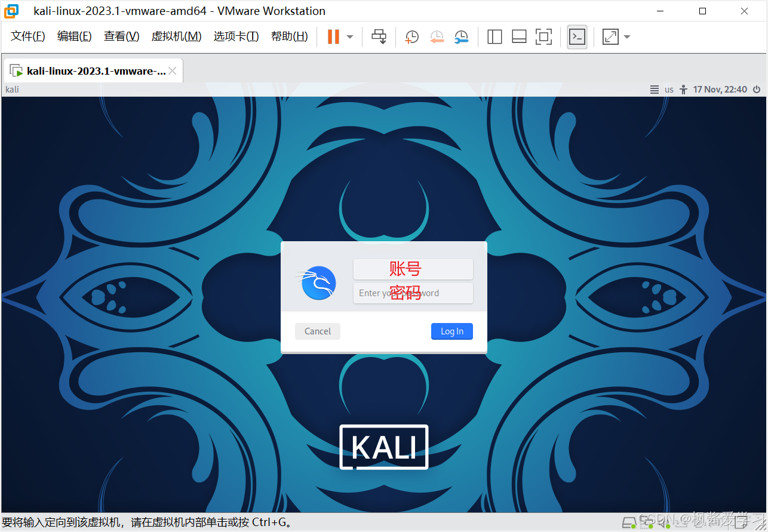Screen dimensions: 768x532
Task: Click the Enter your password field
Action: pyautogui.click(x=413, y=293)
